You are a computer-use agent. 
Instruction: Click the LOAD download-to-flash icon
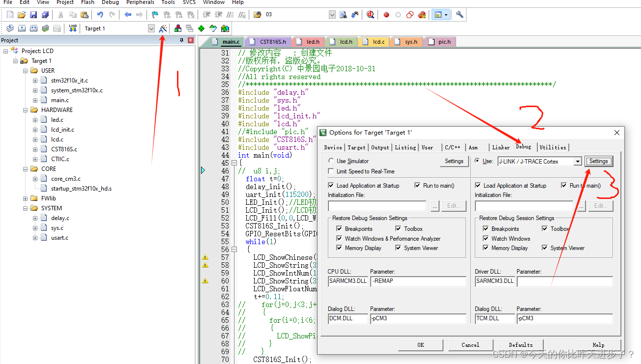click(x=72, y=28)
